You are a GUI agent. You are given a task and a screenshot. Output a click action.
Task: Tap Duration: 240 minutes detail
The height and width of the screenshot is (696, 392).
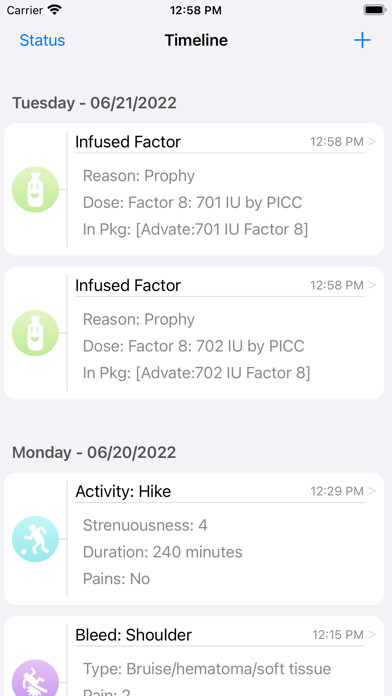[162, 552]
